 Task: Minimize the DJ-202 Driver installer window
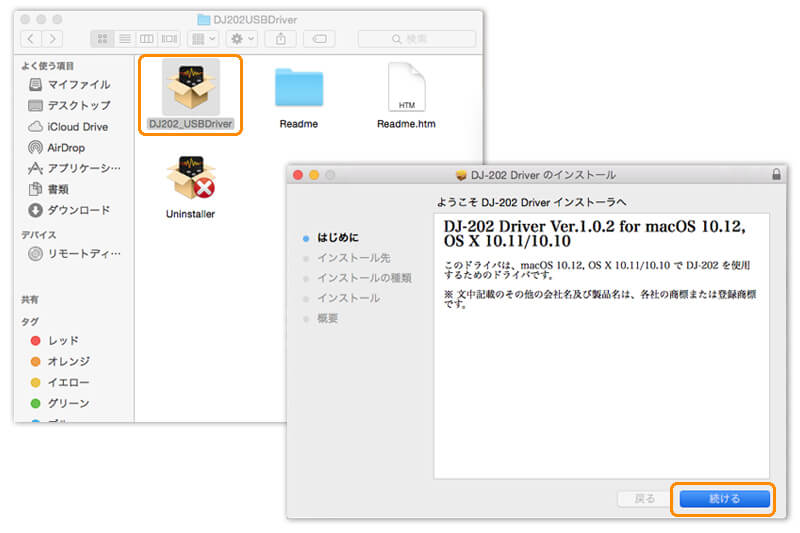[x=314, y=175]
